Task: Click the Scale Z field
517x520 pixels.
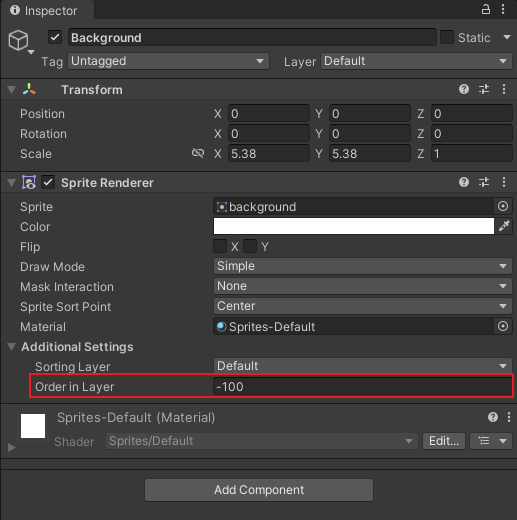Action: click(471, 153)
